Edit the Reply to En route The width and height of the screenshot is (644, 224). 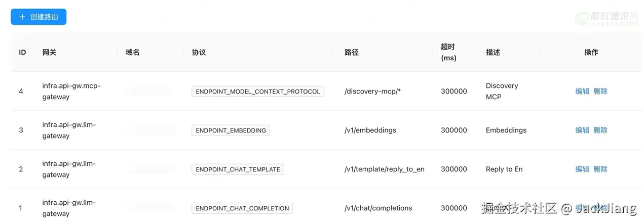coord(582,169)
